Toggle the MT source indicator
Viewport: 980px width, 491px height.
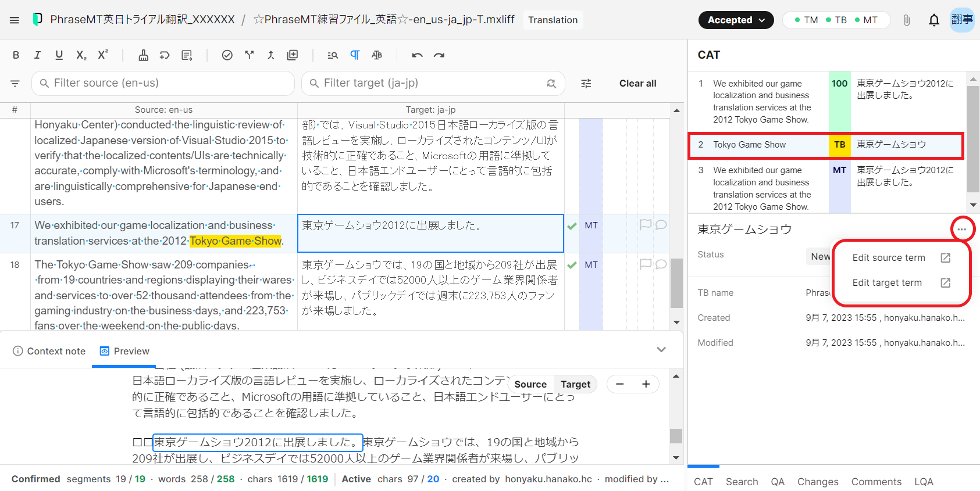pos(866,20)
